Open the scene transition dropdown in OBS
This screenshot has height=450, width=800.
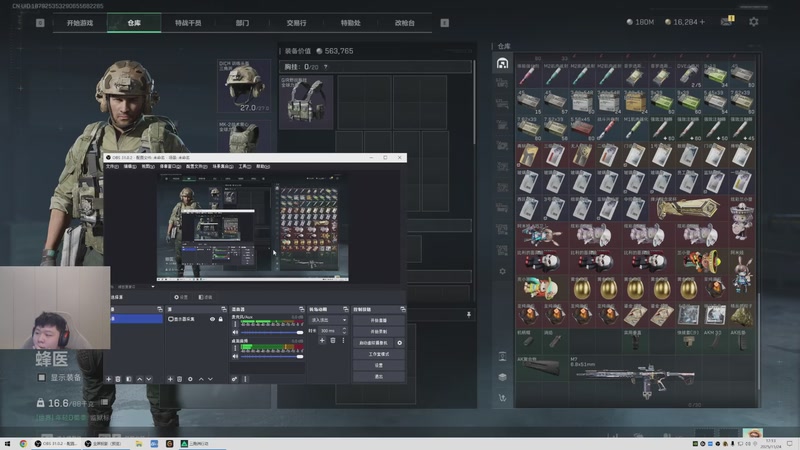click(x=328, y=320)
